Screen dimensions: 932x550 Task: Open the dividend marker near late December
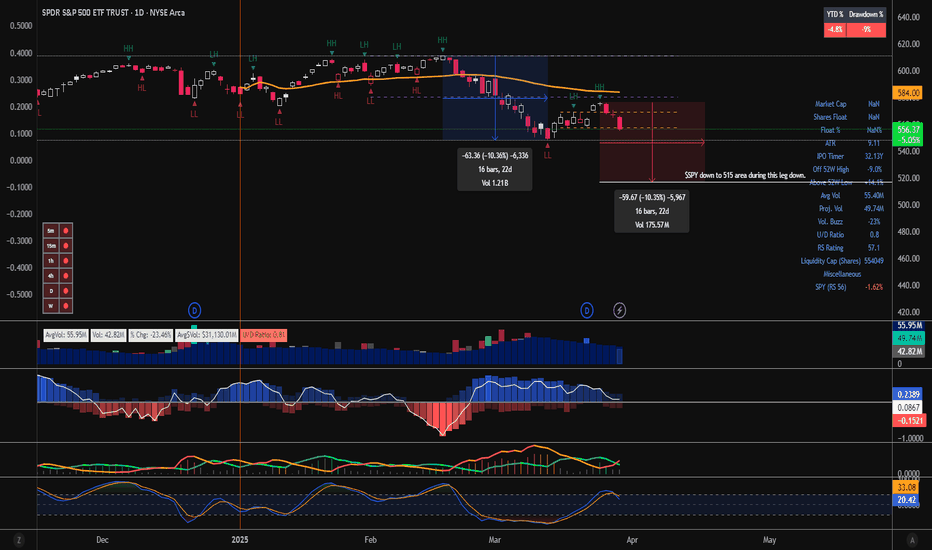pyautogui.click(x=194, y=310)
